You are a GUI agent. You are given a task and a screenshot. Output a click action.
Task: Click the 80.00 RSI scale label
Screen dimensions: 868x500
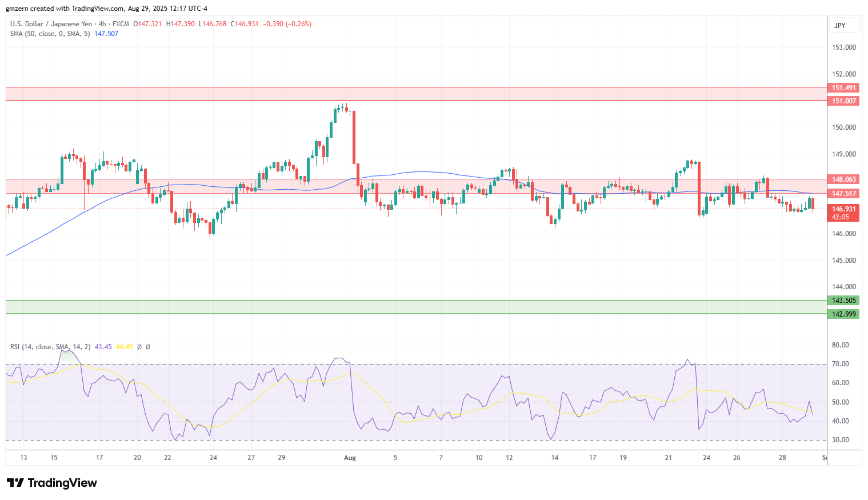(841, 345)
